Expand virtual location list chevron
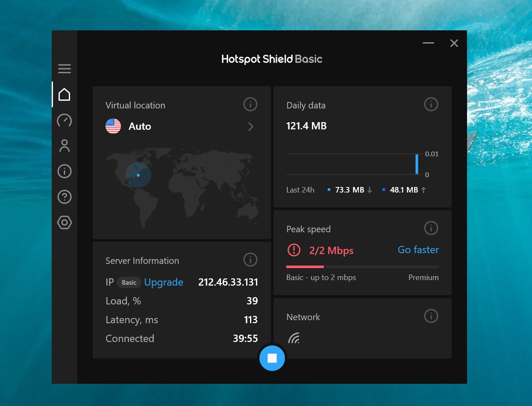 pos(251,126)
